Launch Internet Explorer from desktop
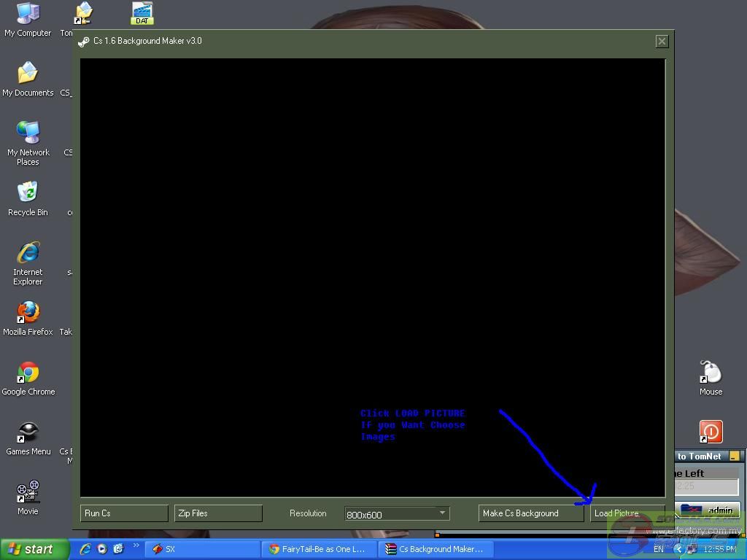Image resolution: width=747 pixels, height=560 pixels. tap(28, 253)
